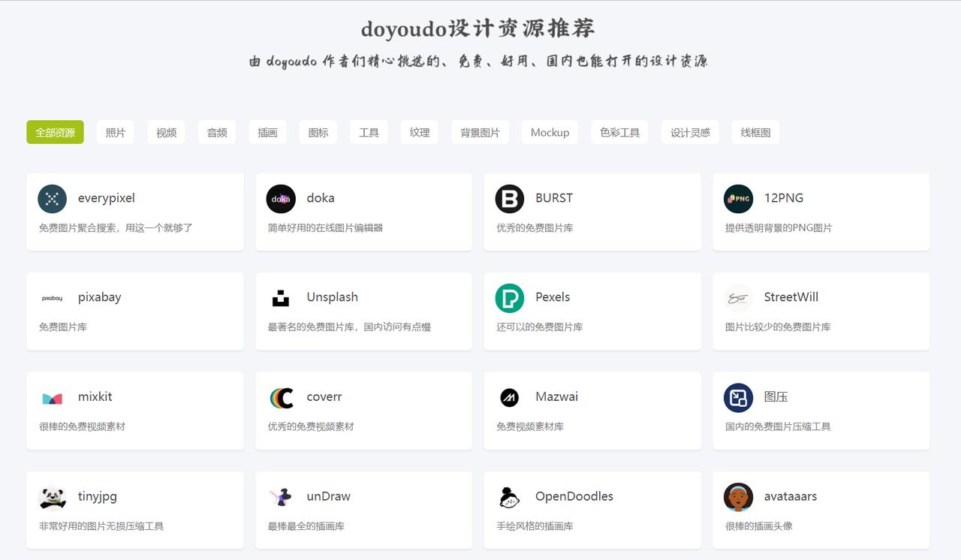Select the BURST letter-B logo
961x560 pixels.
click(x=509, y=197)
